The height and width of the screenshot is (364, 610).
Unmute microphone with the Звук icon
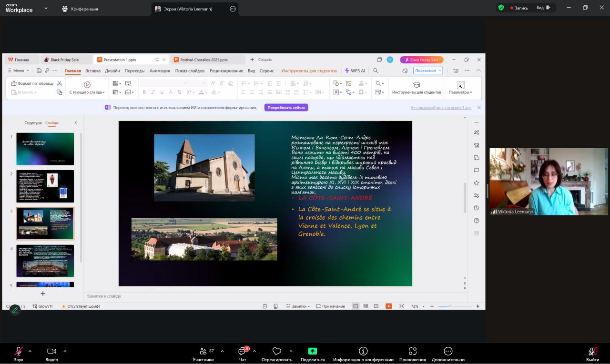pos(19,351)
